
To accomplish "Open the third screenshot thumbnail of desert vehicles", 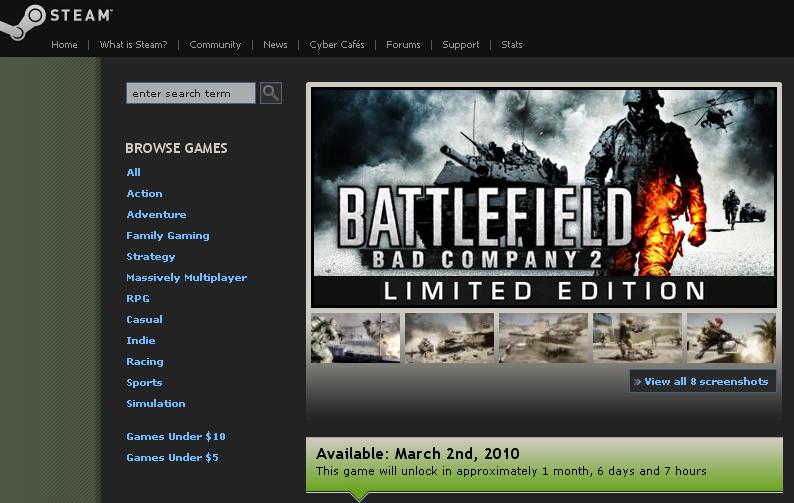I will click(x=543, y=338).
